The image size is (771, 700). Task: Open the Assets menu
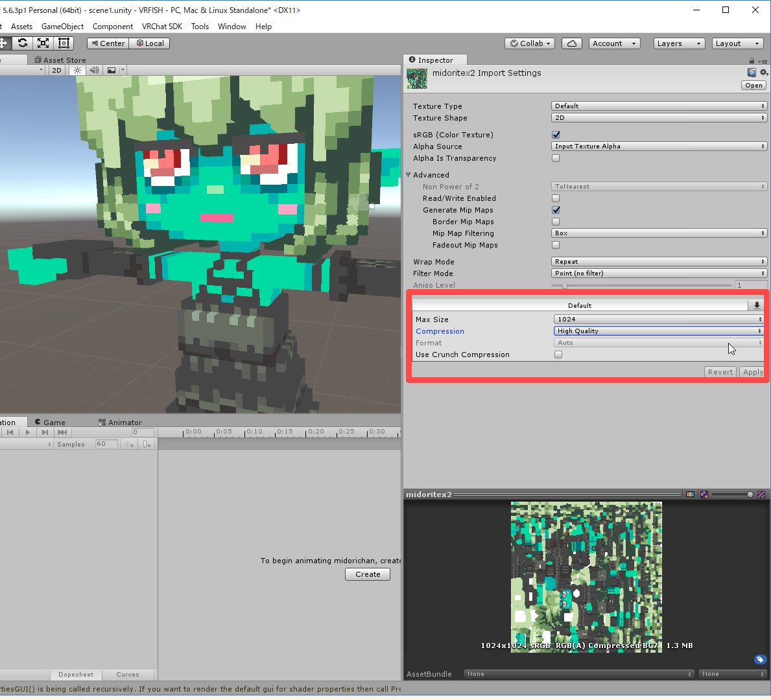click(21, 27)
